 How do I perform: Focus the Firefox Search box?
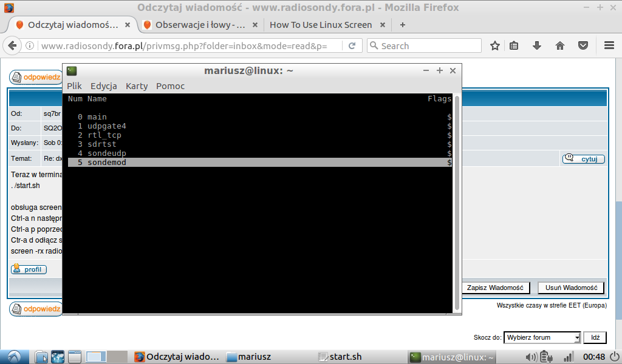coord(424,46)
